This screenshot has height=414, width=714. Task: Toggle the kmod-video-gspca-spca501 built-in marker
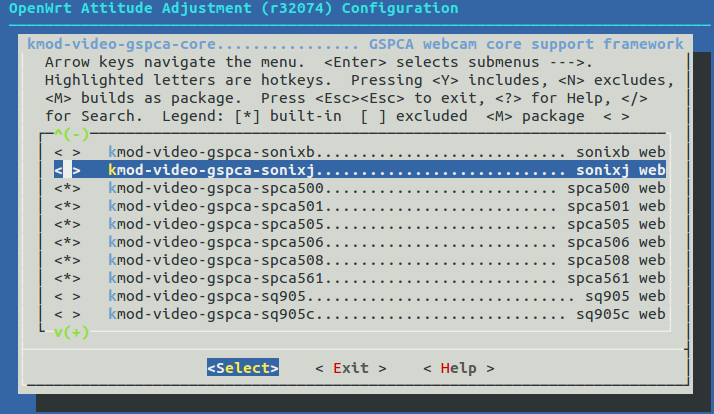[67, 206]
